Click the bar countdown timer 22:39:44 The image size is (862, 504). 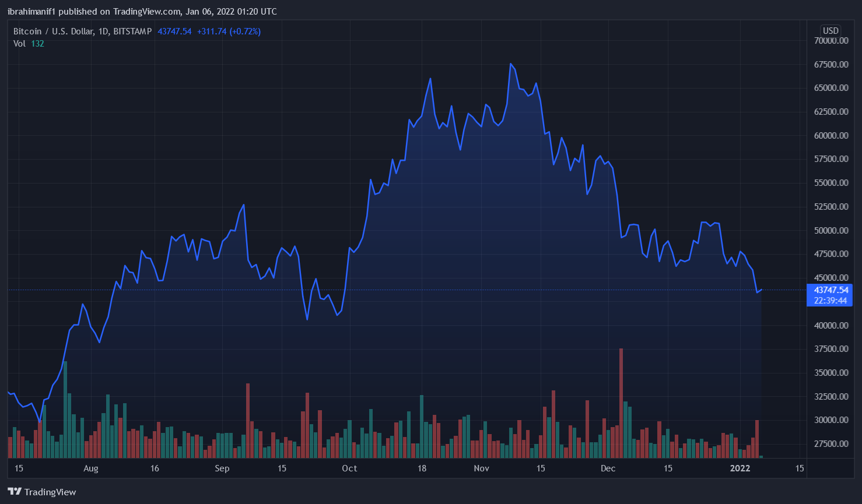pos(831,301)
